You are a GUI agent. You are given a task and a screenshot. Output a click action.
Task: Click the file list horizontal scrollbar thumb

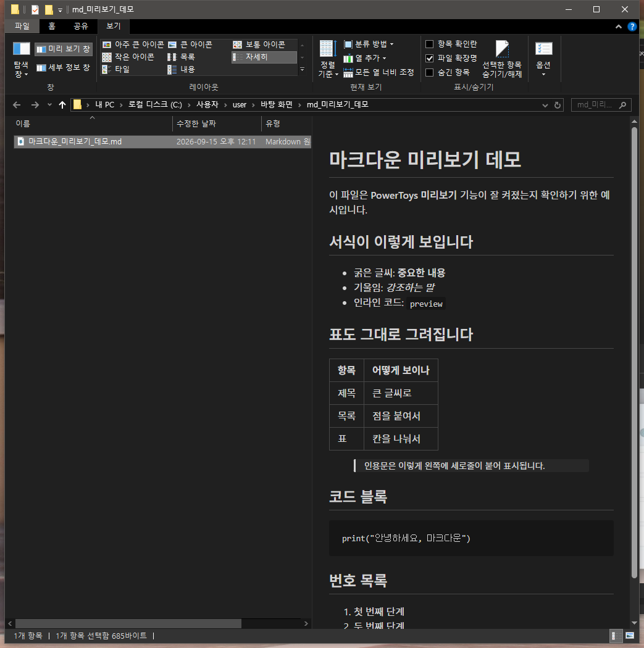(x=128, y=623)
